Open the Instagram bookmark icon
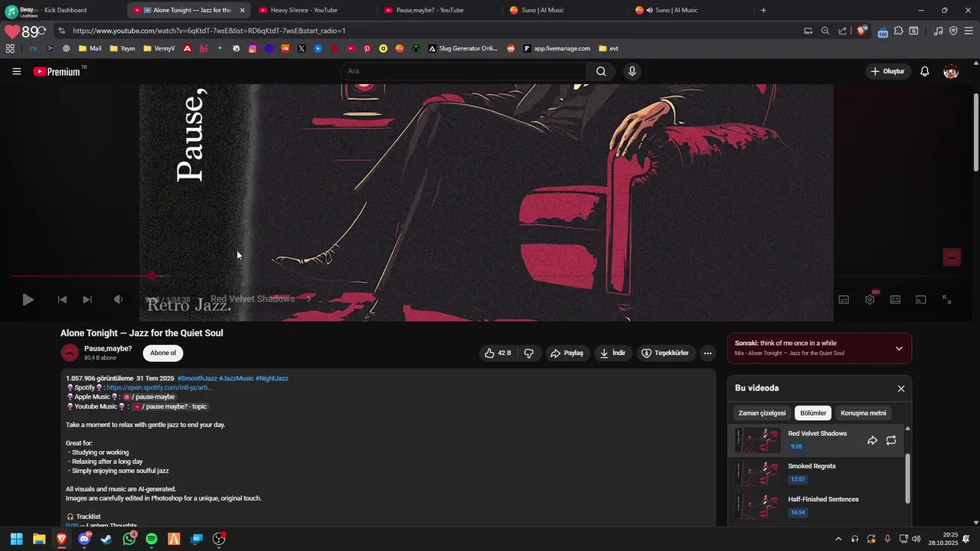Screen dimensions: 980x551 click(x=253, y=48)
